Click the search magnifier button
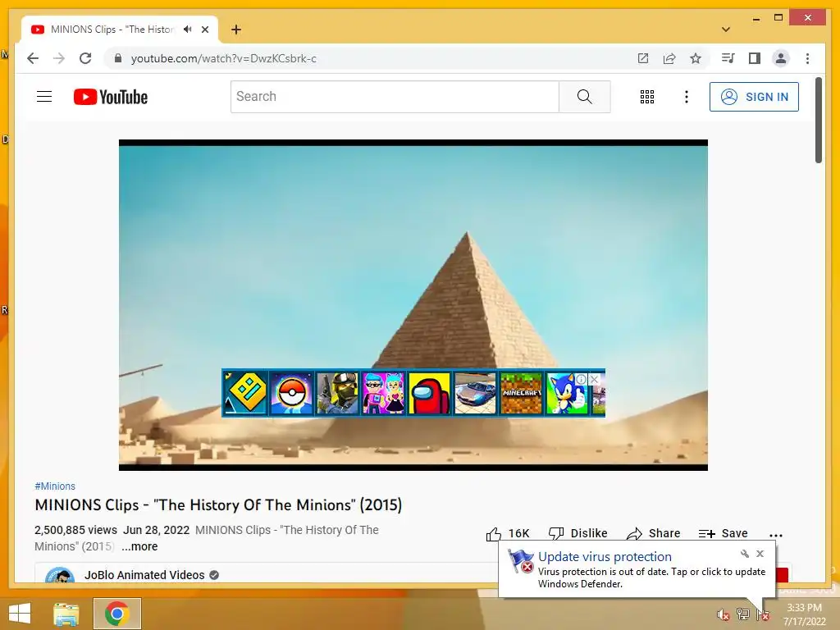This screenshot has height=630, width=840. pyautogui.click(x=584, y=97)
